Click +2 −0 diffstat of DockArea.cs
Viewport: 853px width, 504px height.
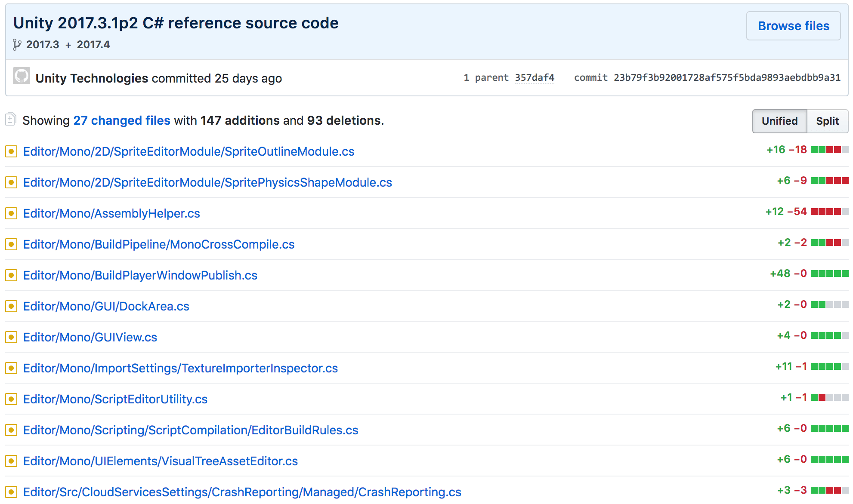pos(813,304)
